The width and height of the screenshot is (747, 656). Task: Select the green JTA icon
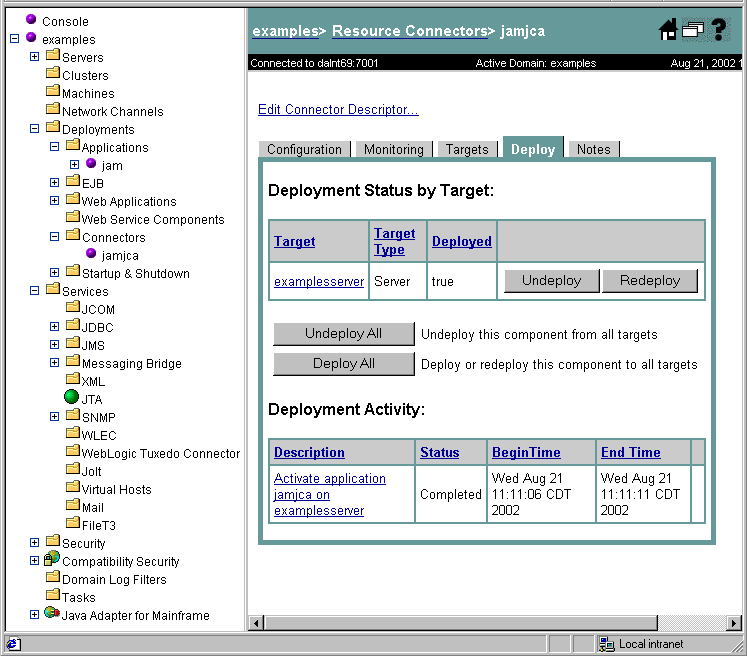click(71, 398)
